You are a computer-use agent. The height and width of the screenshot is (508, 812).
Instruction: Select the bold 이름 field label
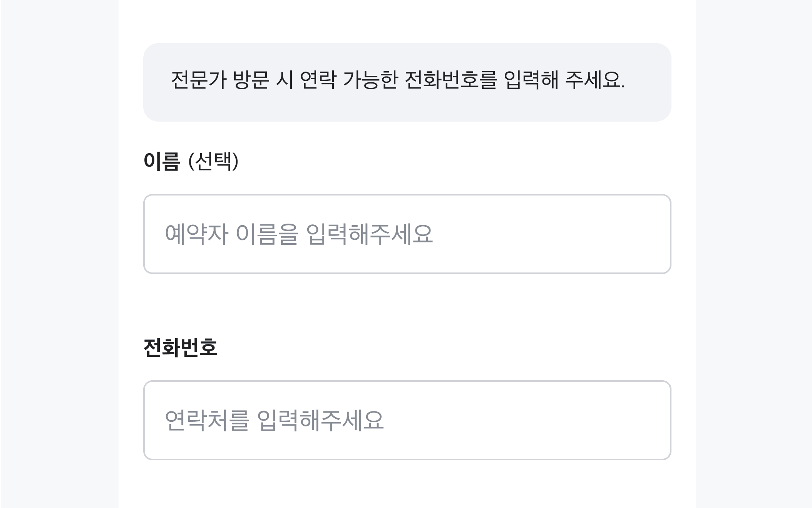[x=161, y=161]
